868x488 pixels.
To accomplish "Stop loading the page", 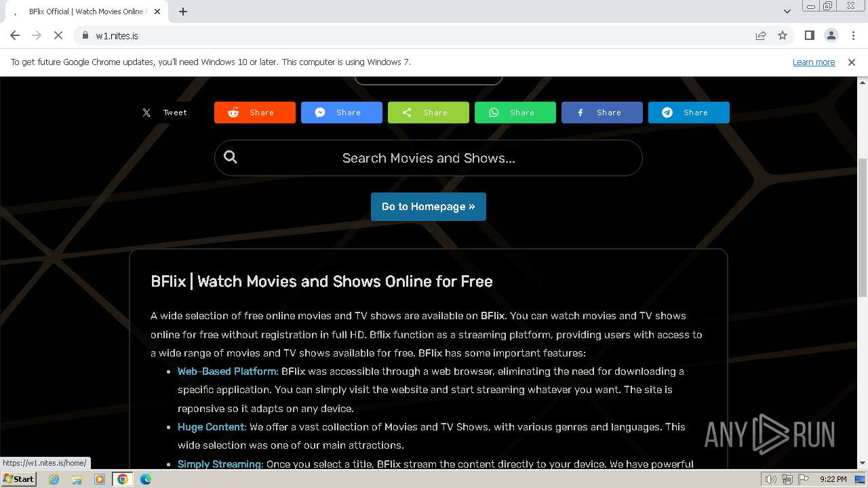I will [58, 35].
